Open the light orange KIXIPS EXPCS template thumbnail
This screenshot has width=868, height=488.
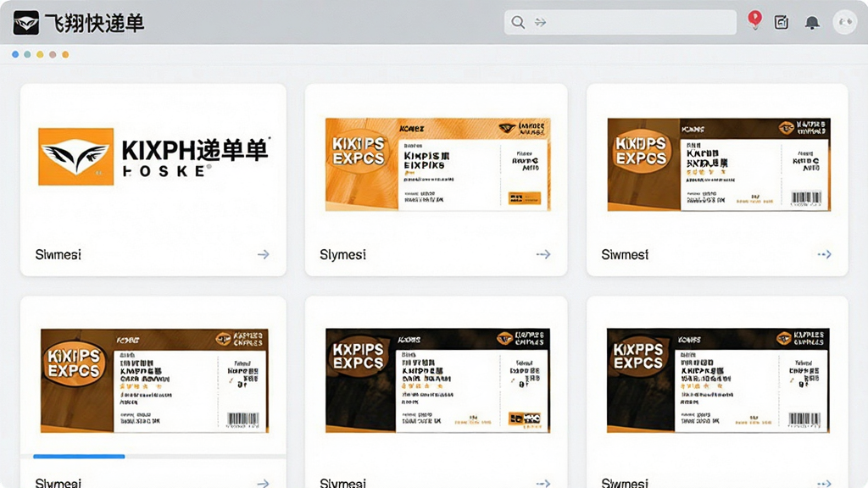point(438,164)
